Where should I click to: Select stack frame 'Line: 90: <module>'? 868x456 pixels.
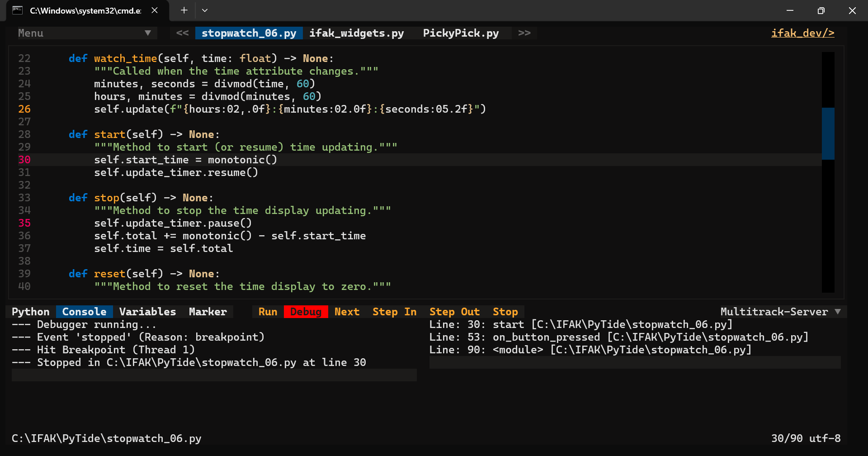pos(590,350)
